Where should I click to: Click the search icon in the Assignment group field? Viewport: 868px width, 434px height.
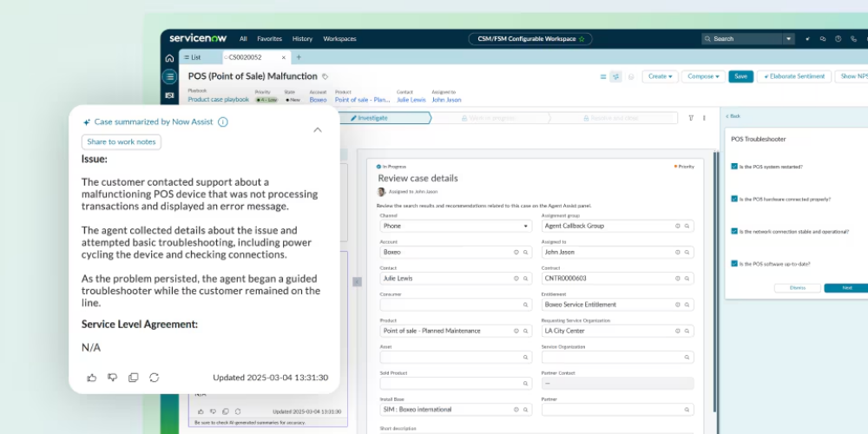(687, 226)
